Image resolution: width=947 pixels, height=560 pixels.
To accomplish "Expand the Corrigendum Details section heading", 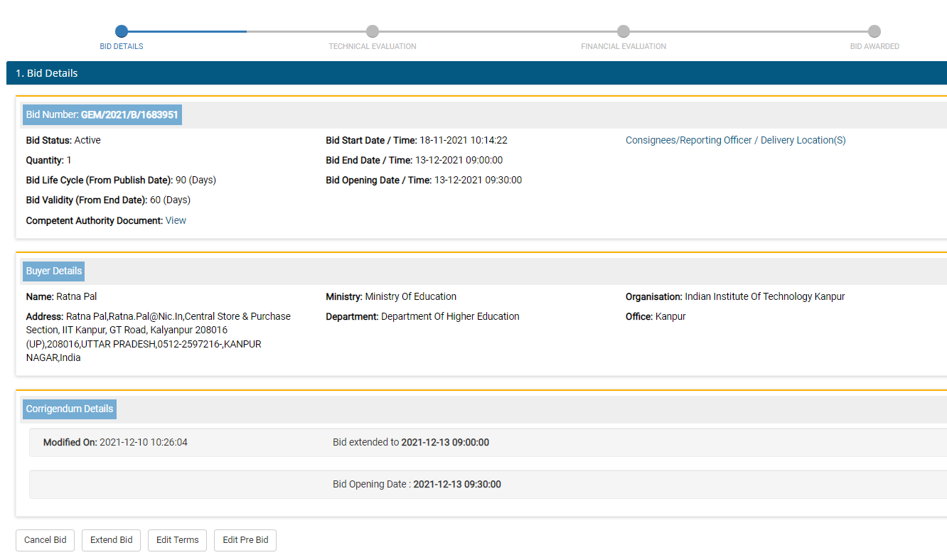I will (x=70, y=409).
